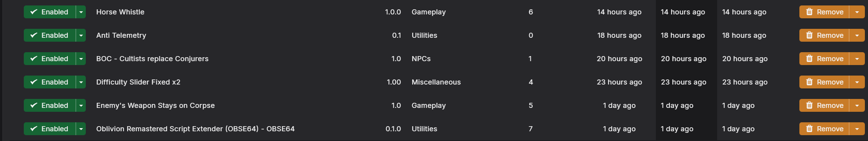The image size is (868, 141).
Task: Toggle Enabled for Difficulty Slider Fixed x2
Action: 50,82
